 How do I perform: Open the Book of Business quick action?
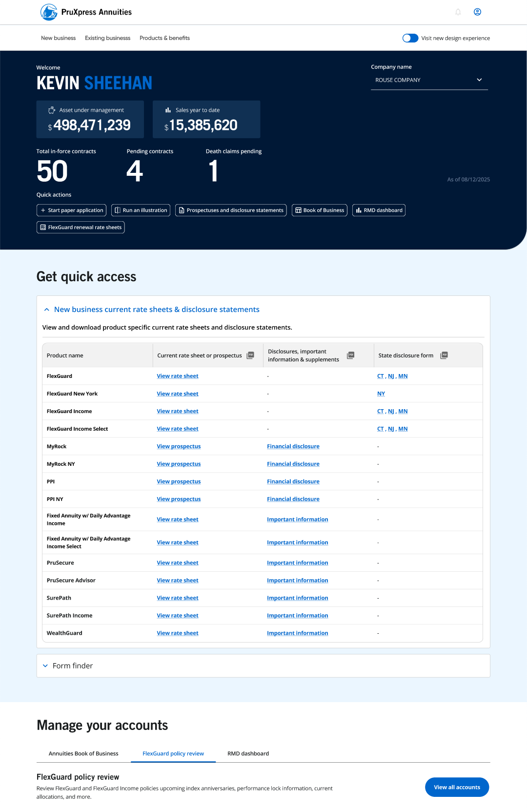(320, 210)
